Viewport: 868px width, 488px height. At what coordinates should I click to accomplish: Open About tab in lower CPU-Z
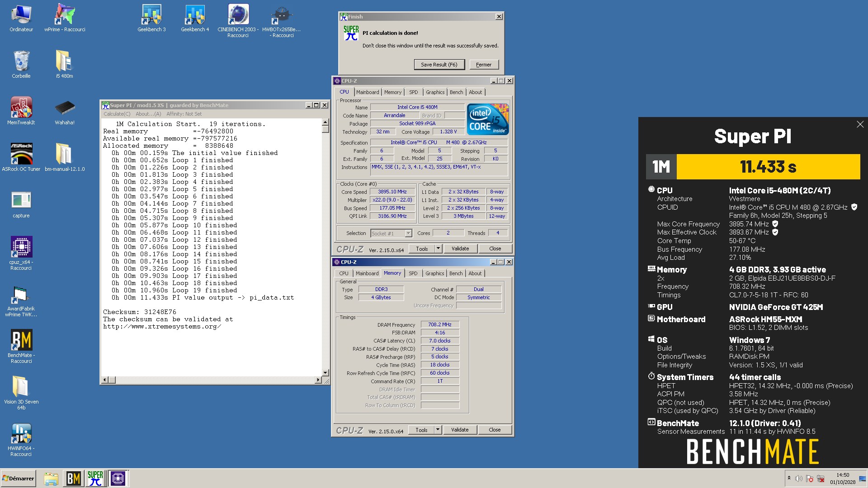click(475, 273)
